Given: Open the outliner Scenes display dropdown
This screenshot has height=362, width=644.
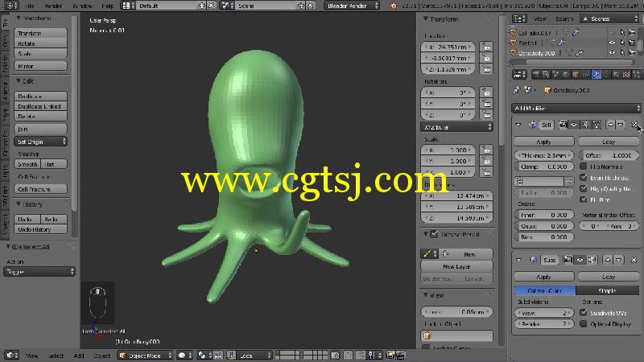Looking at the screenshot, I should pyautogui.click(x=610, y=19).
